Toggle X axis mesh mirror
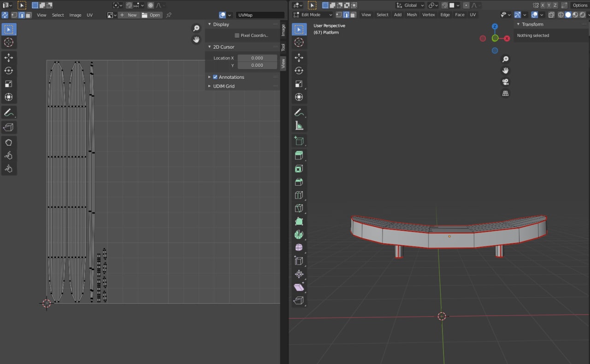Viewport: 590px width, 364px height. coord(543,5)
